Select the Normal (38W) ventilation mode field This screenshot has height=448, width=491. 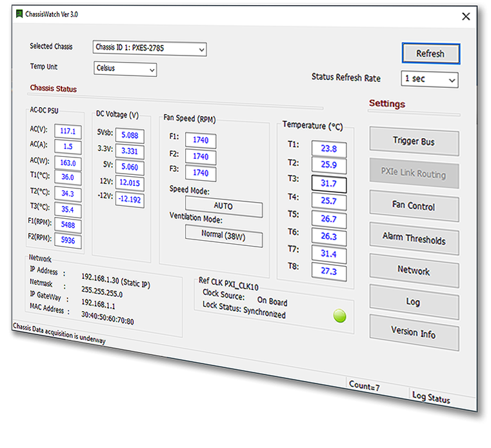pyautogui.click(x=223, y=235)
